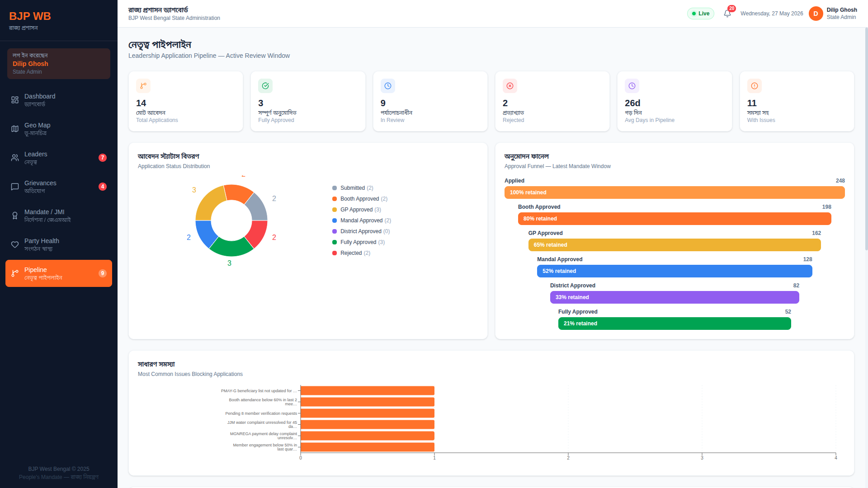The height and width of the screenshot is (488, 868).
Task: Open the Grievances section
Action: coord(59,187)
